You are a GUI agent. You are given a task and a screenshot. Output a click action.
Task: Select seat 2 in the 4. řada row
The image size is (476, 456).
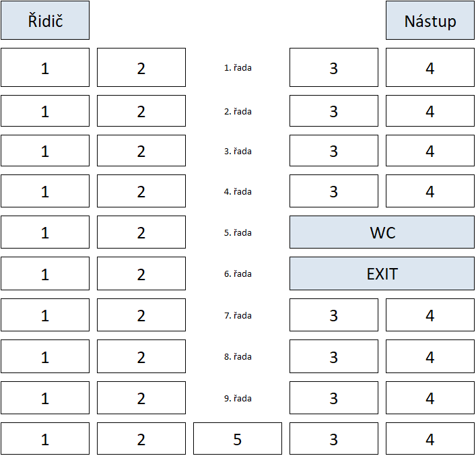tap(141, 191)
